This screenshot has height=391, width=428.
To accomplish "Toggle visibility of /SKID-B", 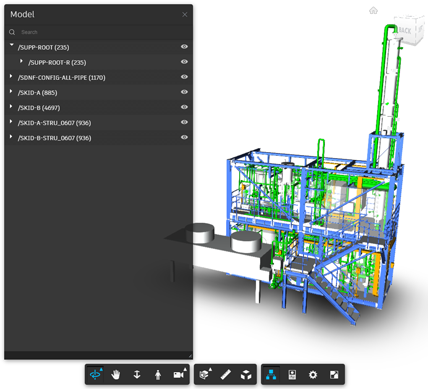I will pos(184,107).
